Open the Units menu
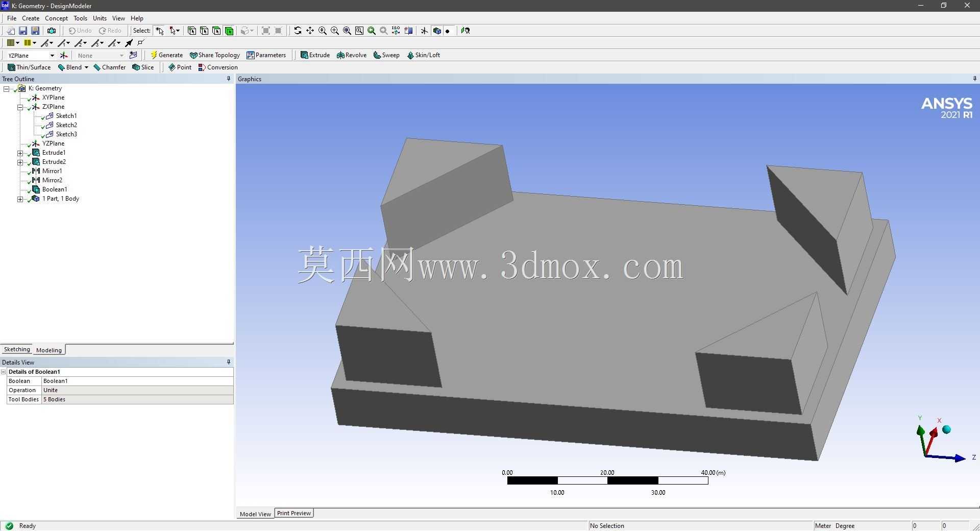Viewport: 980px width, 531px height. (x=100, y=18)
